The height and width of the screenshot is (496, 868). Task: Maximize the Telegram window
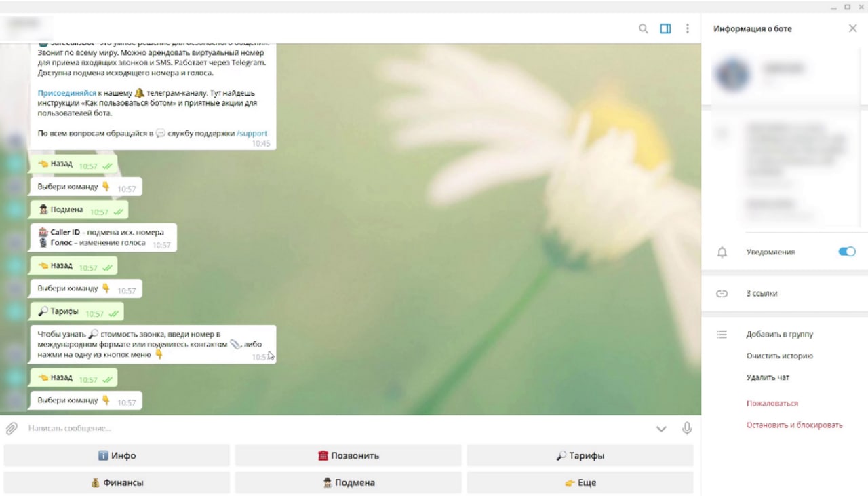[847, 7]
